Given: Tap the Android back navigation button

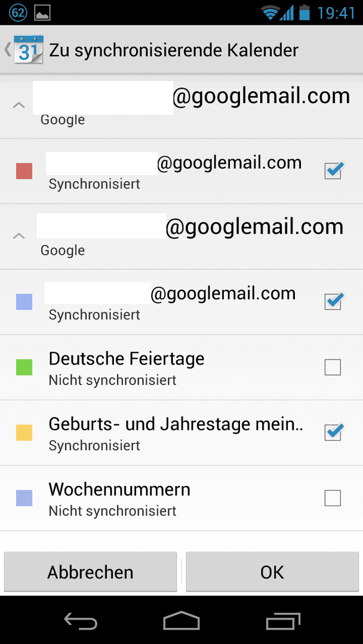Looking at the screenshot, I should 81,621.
